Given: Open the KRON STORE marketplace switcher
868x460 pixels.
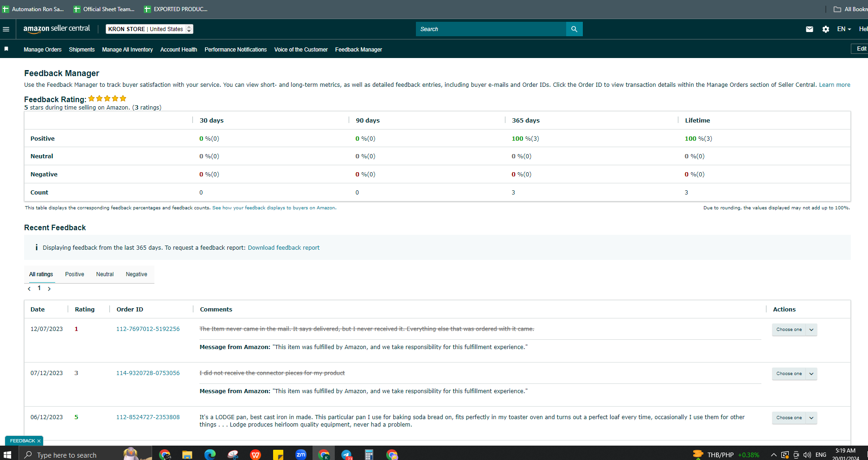Looking at the screenshot, I should 149,29.
